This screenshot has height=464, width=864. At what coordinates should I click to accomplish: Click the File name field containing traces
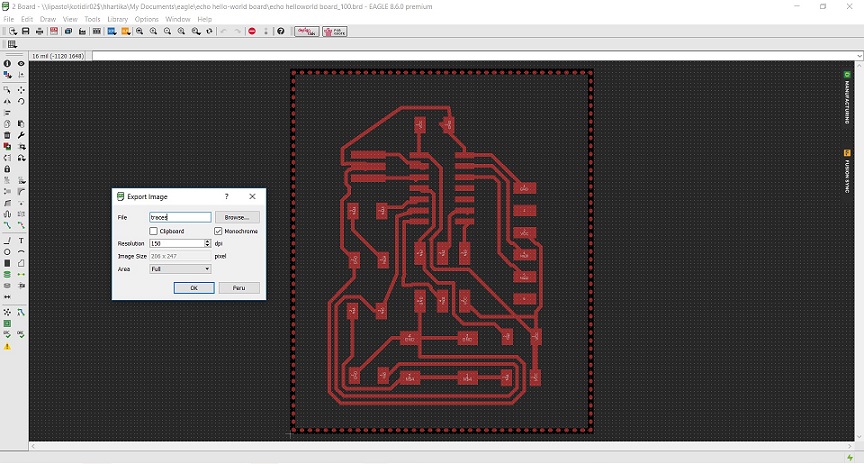coord(180,217)
